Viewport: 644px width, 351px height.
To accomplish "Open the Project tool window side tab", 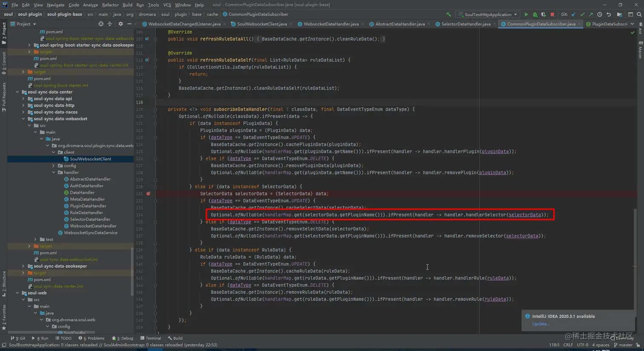I will pos(4,33).
